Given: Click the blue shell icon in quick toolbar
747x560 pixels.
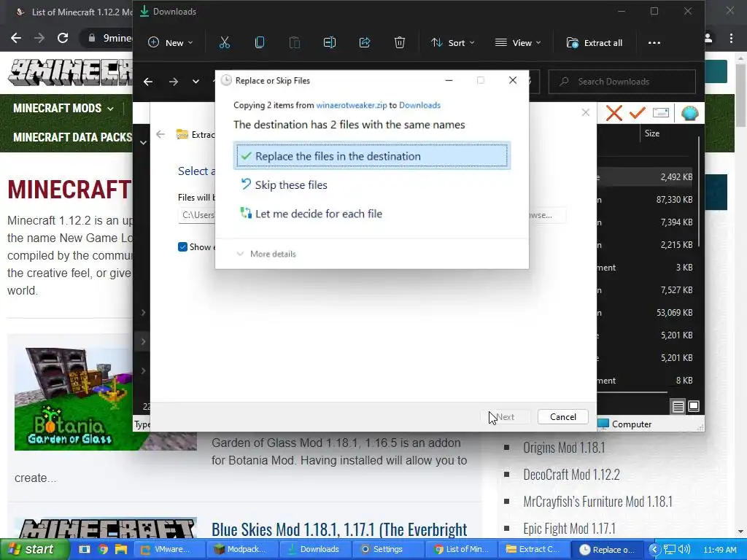Looking at the screenshot, I should 689,113.
